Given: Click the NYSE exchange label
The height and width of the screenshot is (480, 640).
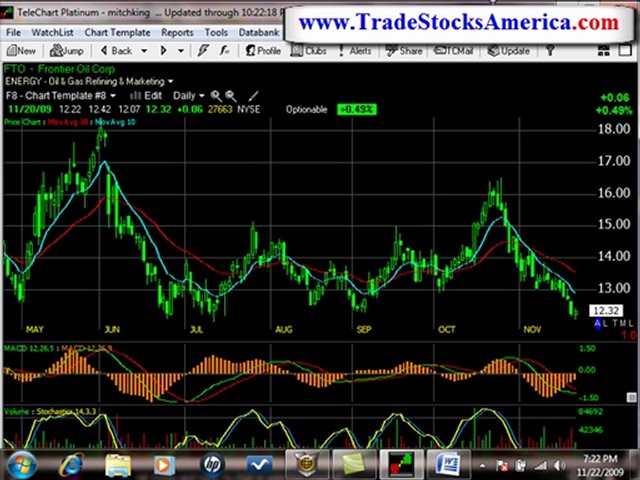Looking at the screenshot, I should tap(249, 109).
